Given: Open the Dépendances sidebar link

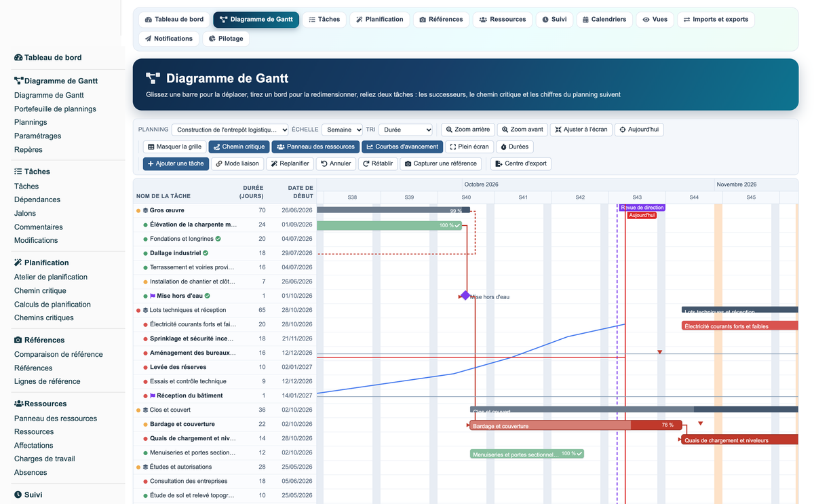Looking at the screenshot, I should [37, 199].
